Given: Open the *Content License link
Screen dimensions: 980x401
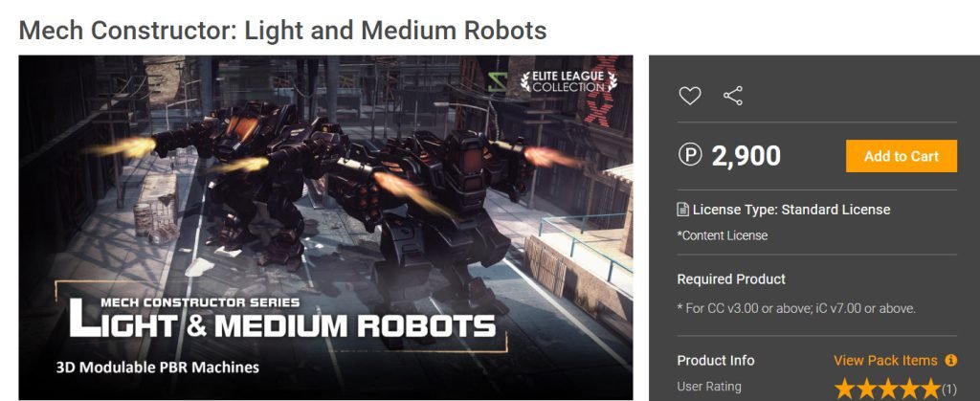Looking at the screenshot, I should point(723,235).
